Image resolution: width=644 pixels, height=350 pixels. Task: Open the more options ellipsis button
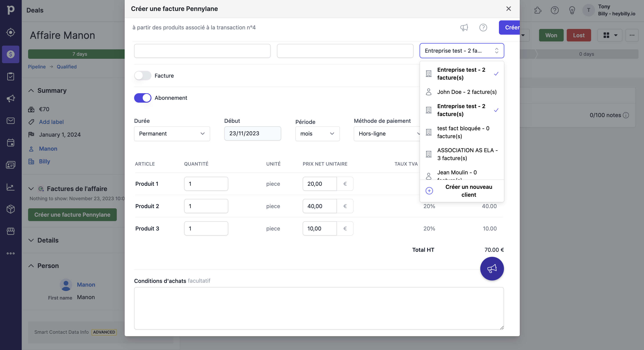[632, 35]
